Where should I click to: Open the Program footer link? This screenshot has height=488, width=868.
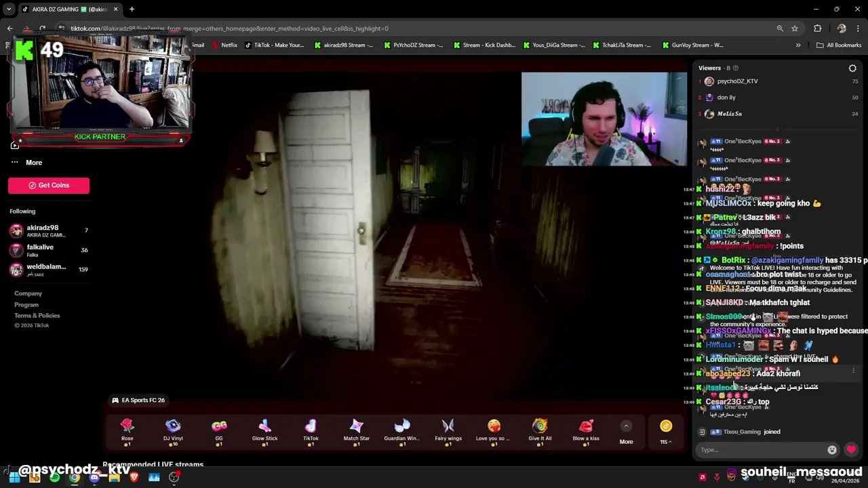click(26, 304)
